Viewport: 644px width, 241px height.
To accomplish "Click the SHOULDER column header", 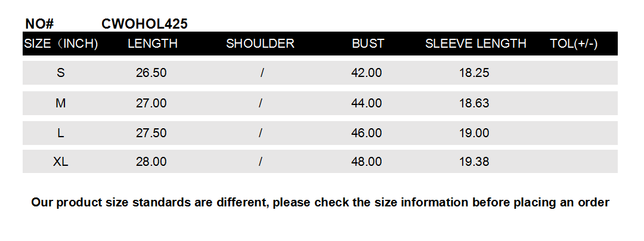I will point(260,44).
